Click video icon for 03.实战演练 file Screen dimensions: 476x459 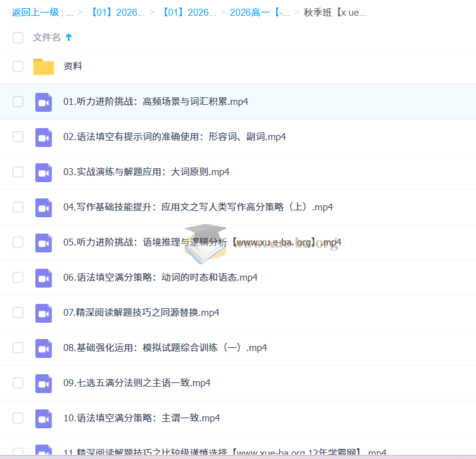point(43,172)
